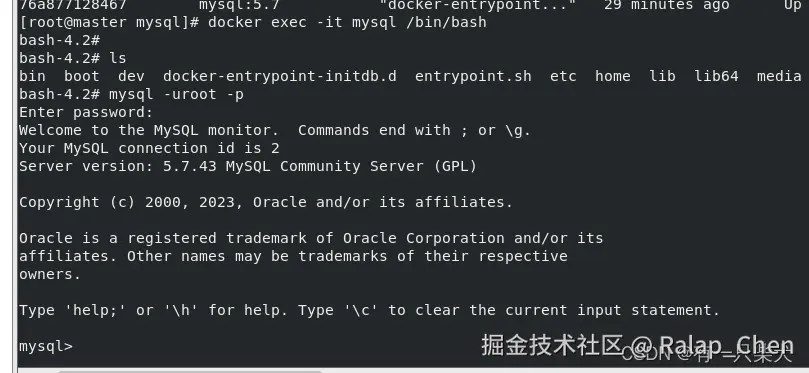Click the 'docker exec -it mysql /bin/bash' command
809x373 pixels.
coord(347,23)
